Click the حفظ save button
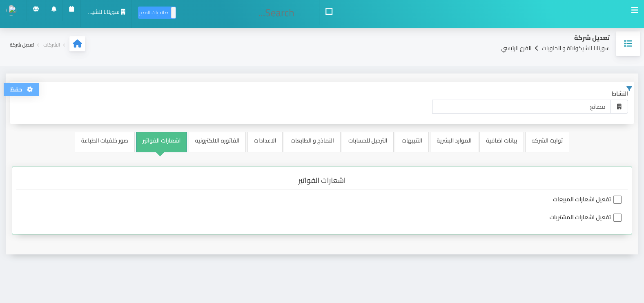This screenshot has width=644, height=303. (21, 89)
